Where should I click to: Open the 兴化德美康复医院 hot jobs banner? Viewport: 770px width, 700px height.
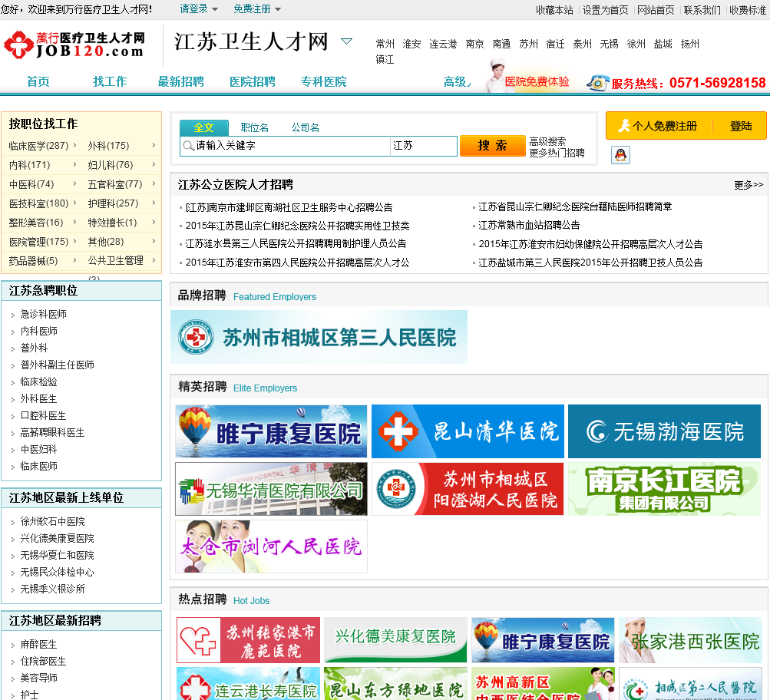tap(395, 640)
